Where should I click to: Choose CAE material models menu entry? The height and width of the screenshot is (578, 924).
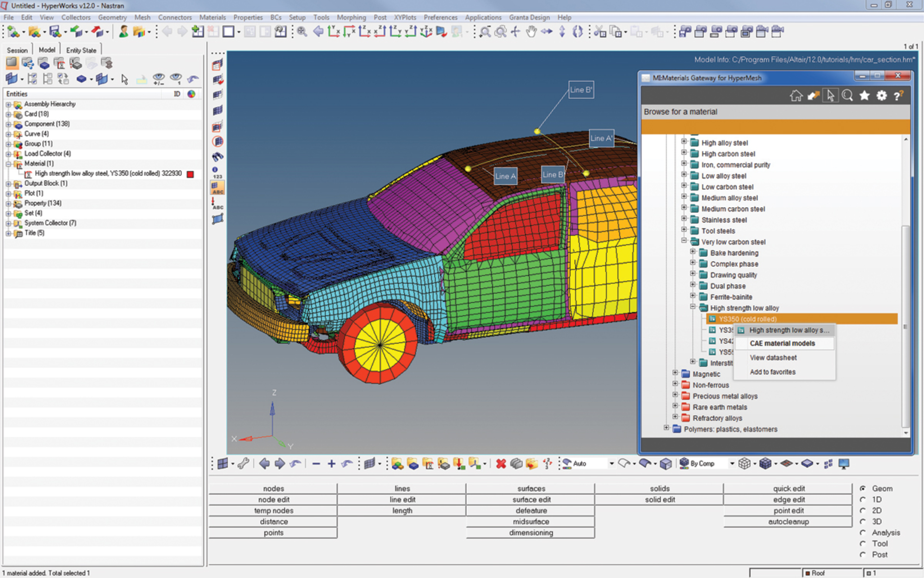click(x=782, y=343)
